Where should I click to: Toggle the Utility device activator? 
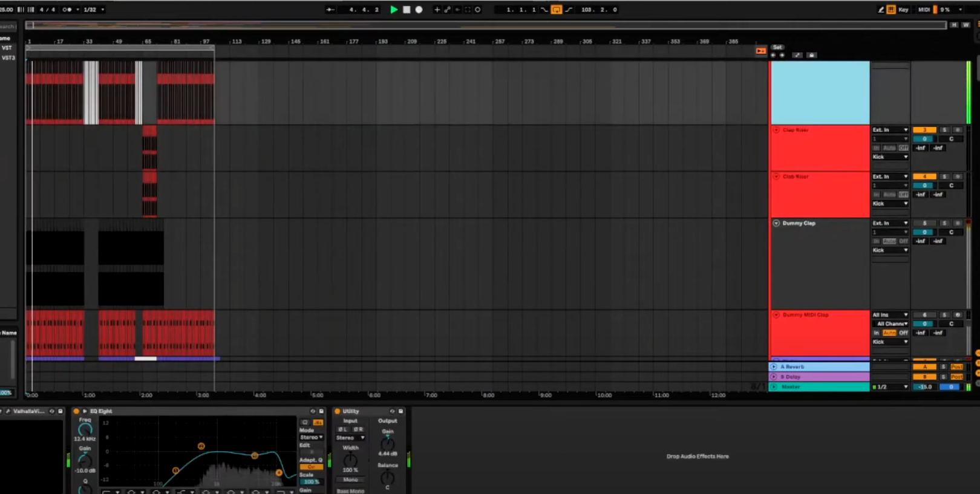point(338,411)
